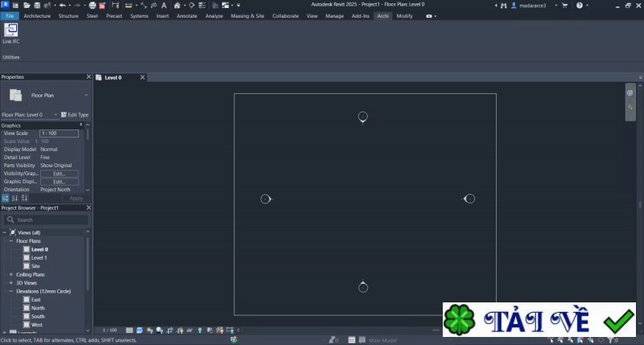Click the Switch Windows icon
The height and width of the screenshot is (345, 644).
point(225,6)
